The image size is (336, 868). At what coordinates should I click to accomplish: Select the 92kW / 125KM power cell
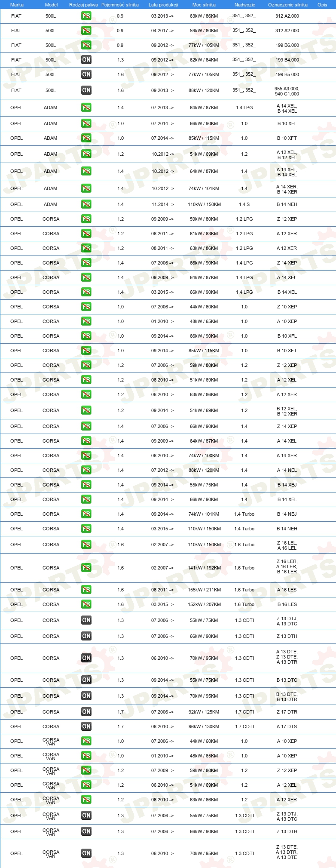[x=204, y=712]
